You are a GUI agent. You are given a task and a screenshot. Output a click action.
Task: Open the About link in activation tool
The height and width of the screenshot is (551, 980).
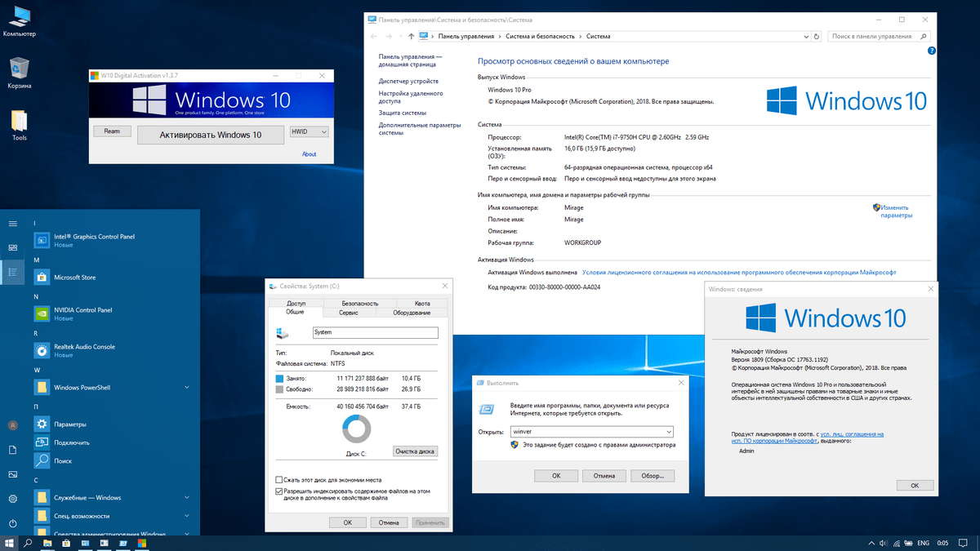[x=310, y=154]
